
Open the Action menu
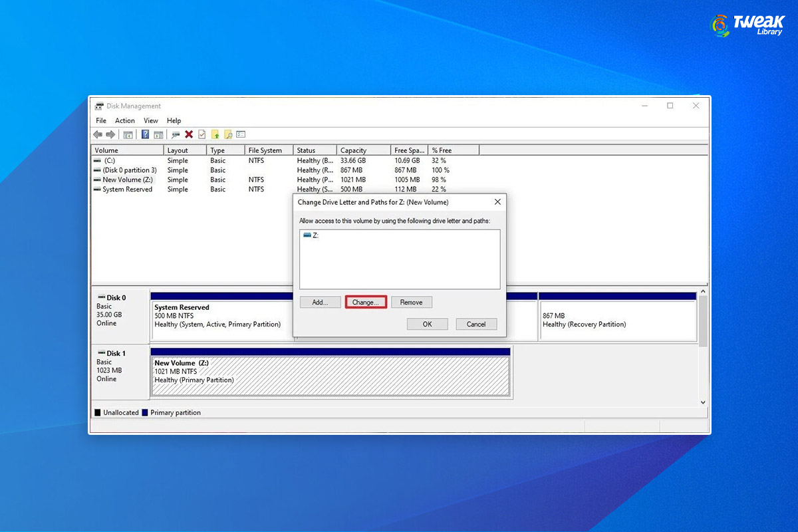(x=125, y=120)
